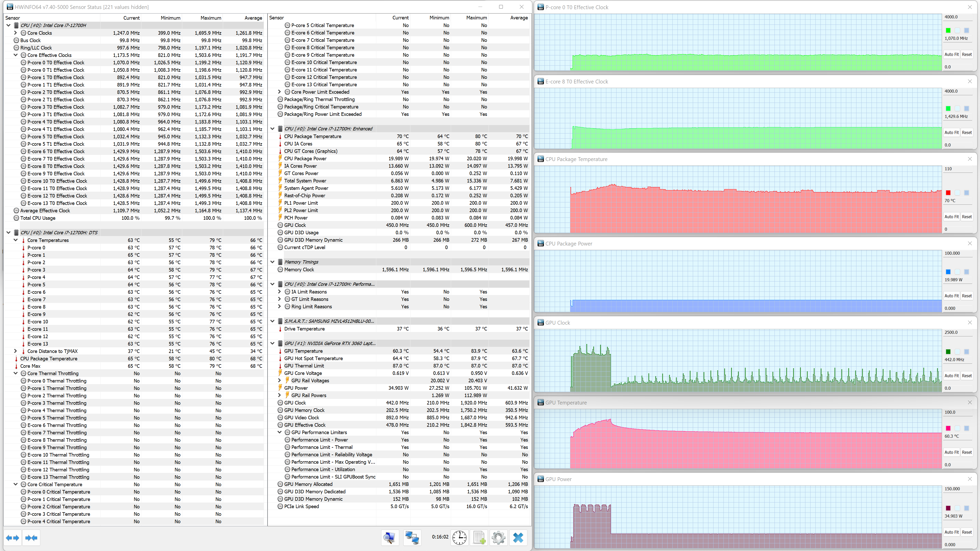Toggle middle color box in GPU Clock graph

(x=957, y=352)
